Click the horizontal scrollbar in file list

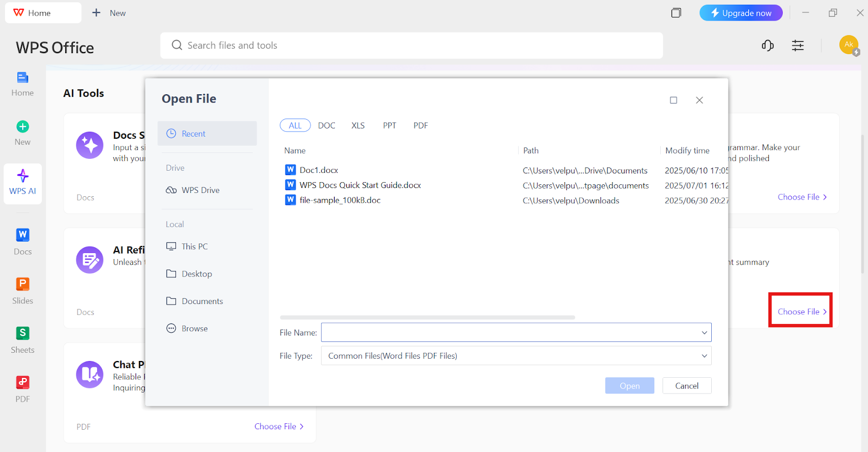pyautogui.click(x=427, y=318)
